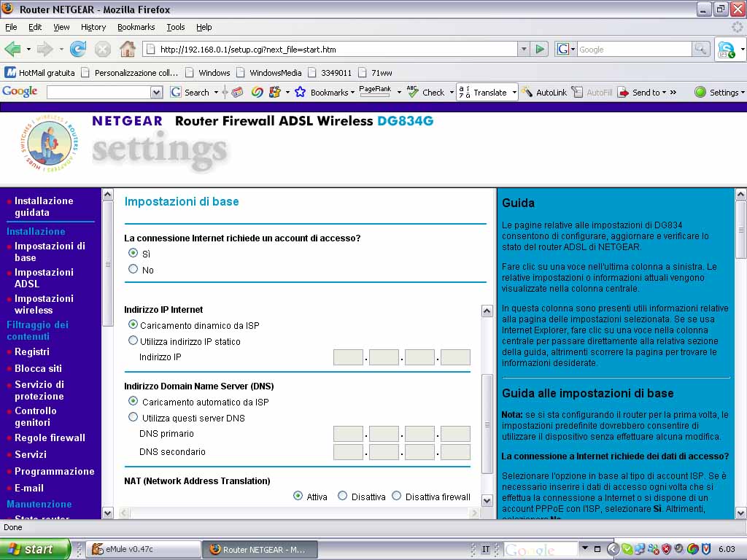Run the spelling Check tool
Screen dimensions: 747x560
[x=426, y=92]
